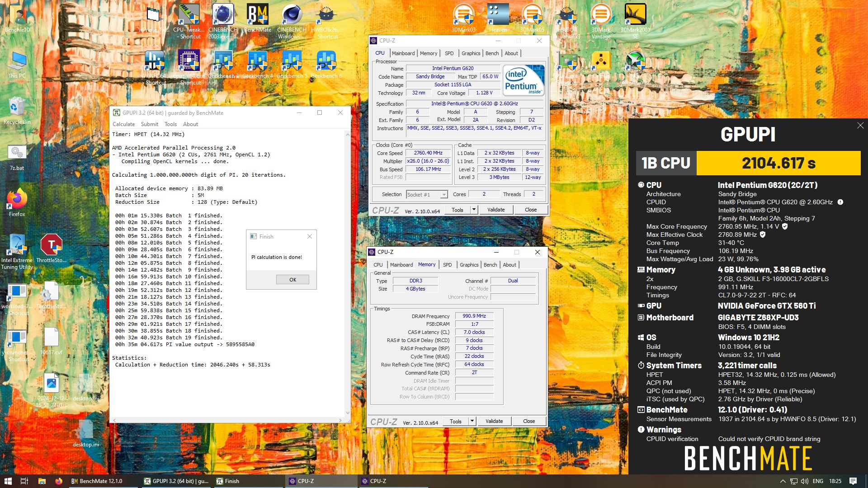Image resolution: width=868 pixels, height=488 pixels.
Task: Click the DRAM Frequency value in CPU-Z Memory
Action: pyautogui.click(x=474, y=316)
